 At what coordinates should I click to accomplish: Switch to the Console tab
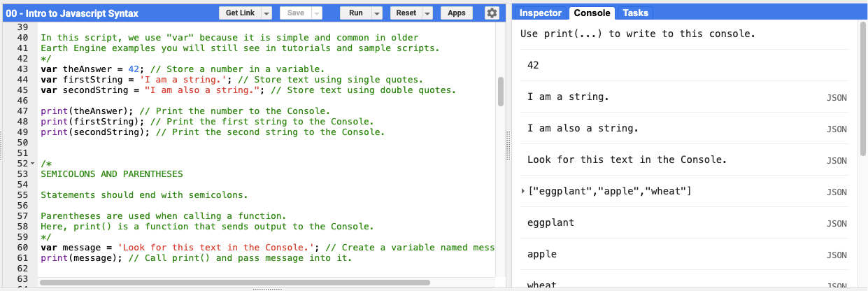pyautogui.click(x=592, y=13)
